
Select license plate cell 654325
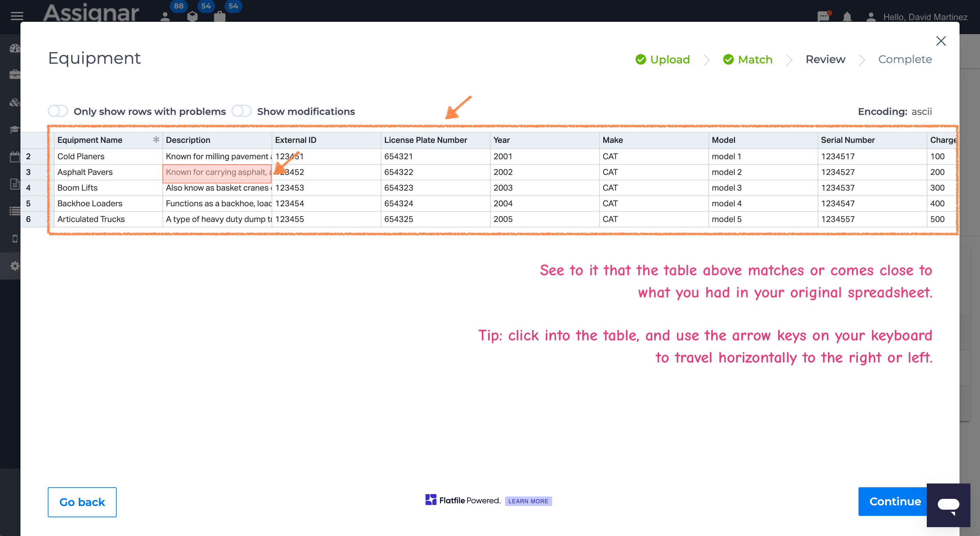(x=436, y=219)
